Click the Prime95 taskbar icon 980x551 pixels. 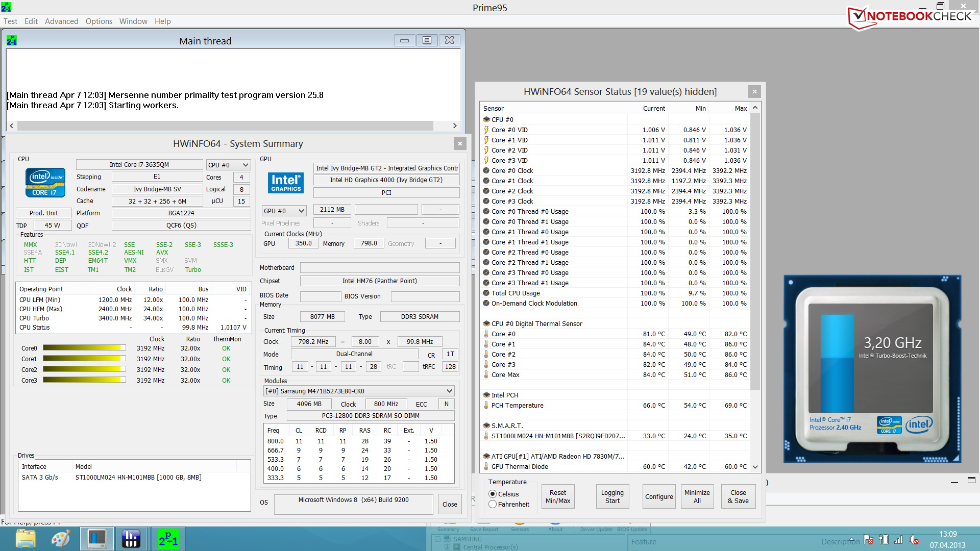pos(168,539)
